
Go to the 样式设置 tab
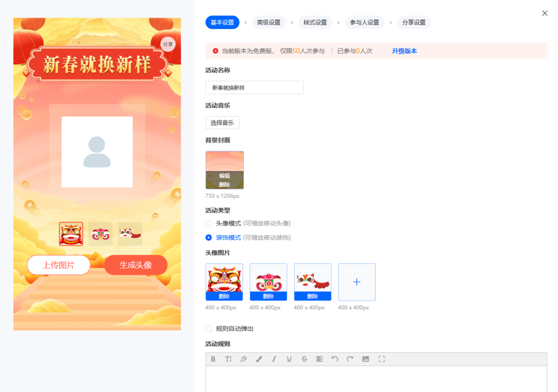(315, 22)
